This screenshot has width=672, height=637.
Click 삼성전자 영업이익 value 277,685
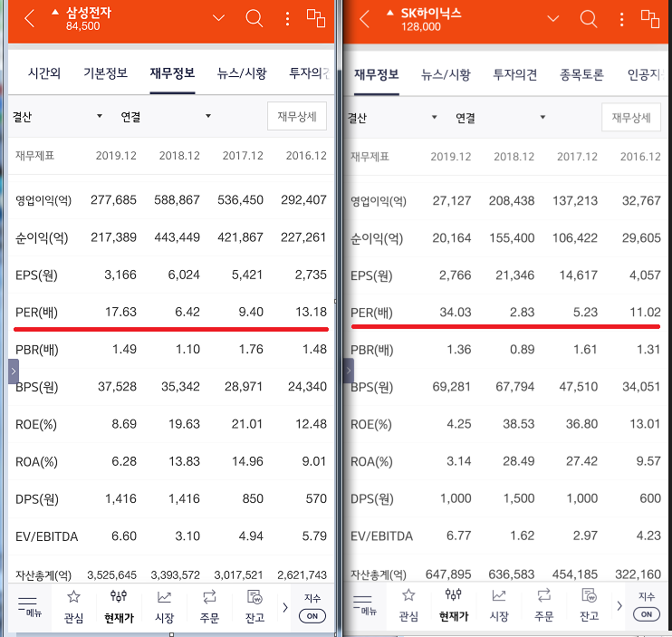(113, 199)
